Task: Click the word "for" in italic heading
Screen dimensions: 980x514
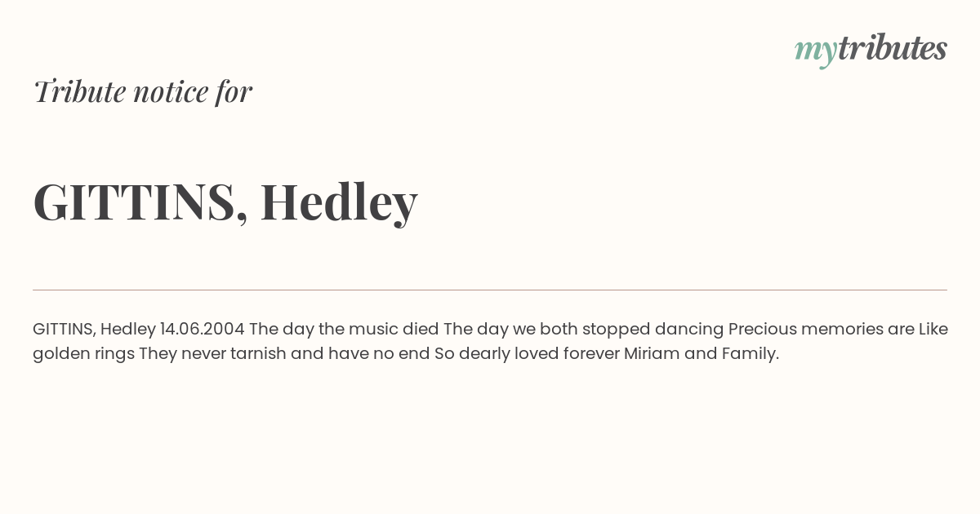Action: coord(234,92)
